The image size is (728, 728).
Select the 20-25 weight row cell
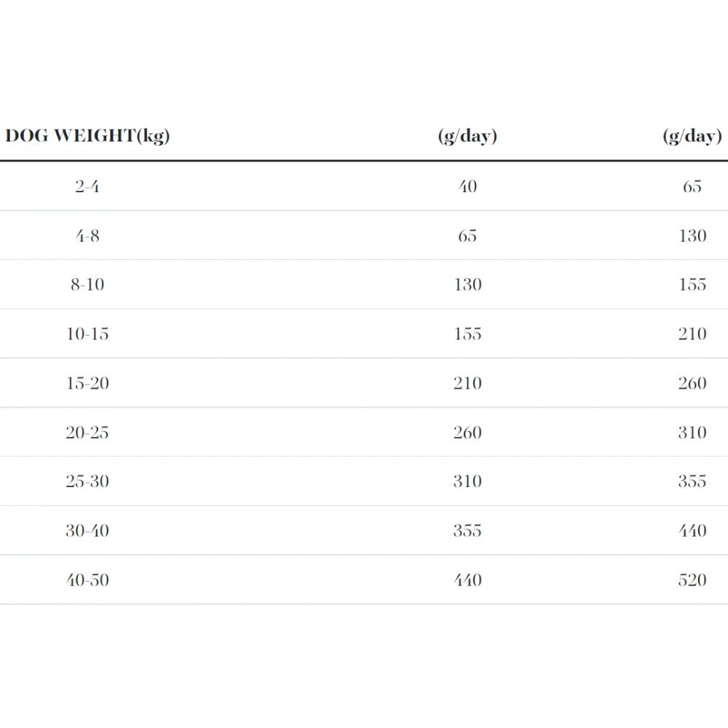click(x=87, y=432)
